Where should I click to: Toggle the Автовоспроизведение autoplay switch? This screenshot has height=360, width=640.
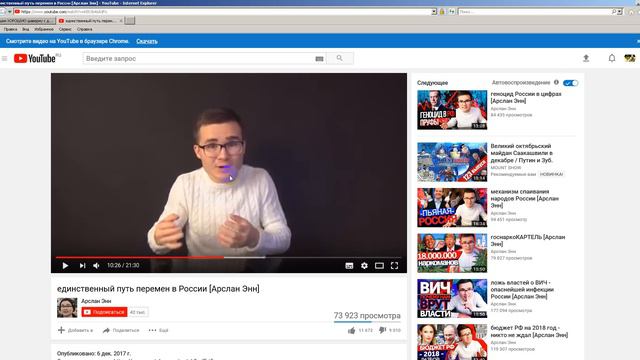[x=570, y=83]
